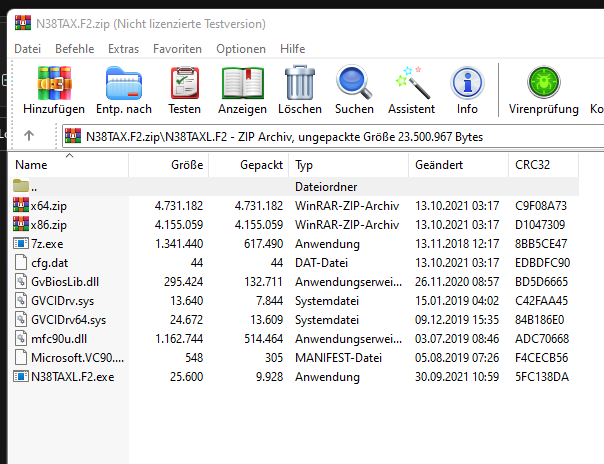Click file name N38TAXL.F2.exe

(73, 377)
